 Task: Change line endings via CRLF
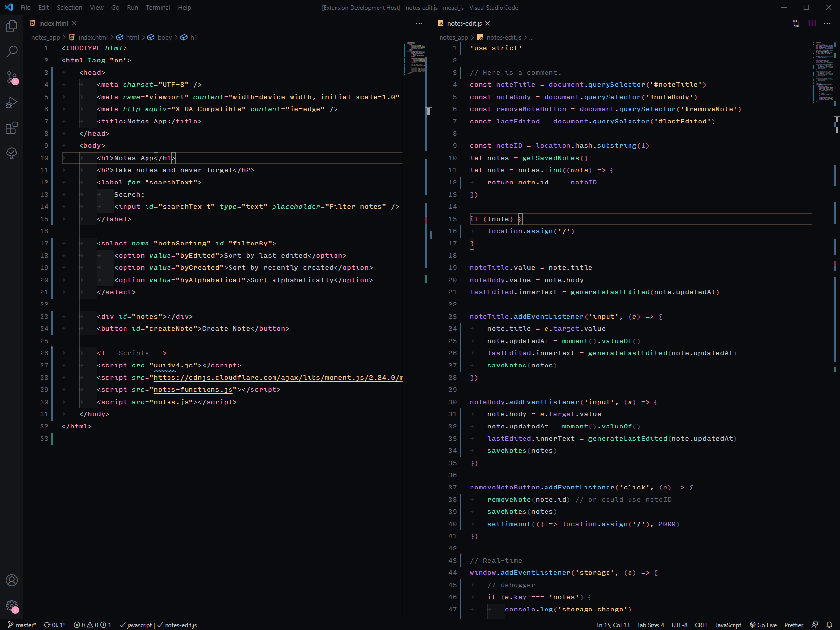point(701,625)
